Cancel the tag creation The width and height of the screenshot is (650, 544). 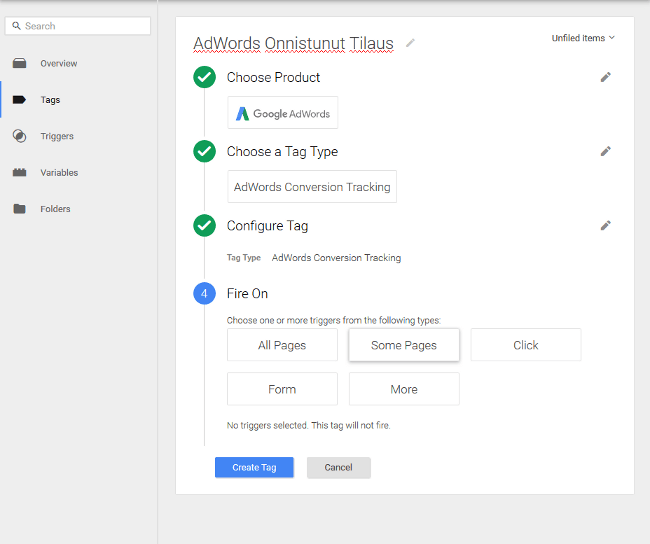point(339,467)
